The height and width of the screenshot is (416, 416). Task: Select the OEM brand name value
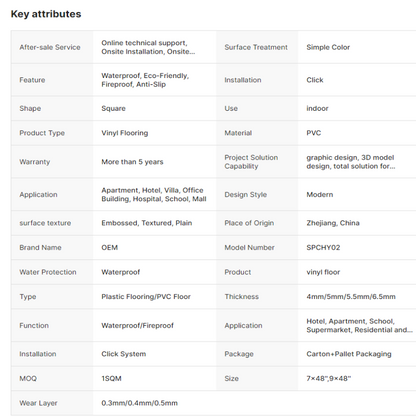tap(110, 247)
